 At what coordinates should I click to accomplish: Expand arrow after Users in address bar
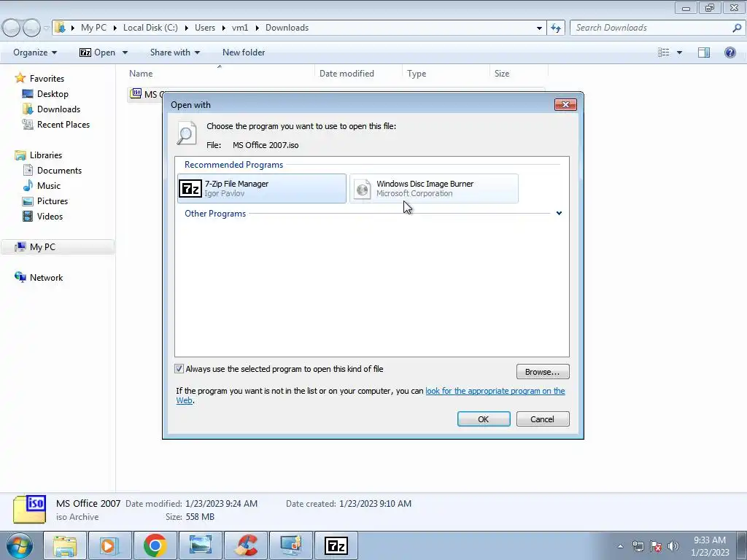coord(223,28)
